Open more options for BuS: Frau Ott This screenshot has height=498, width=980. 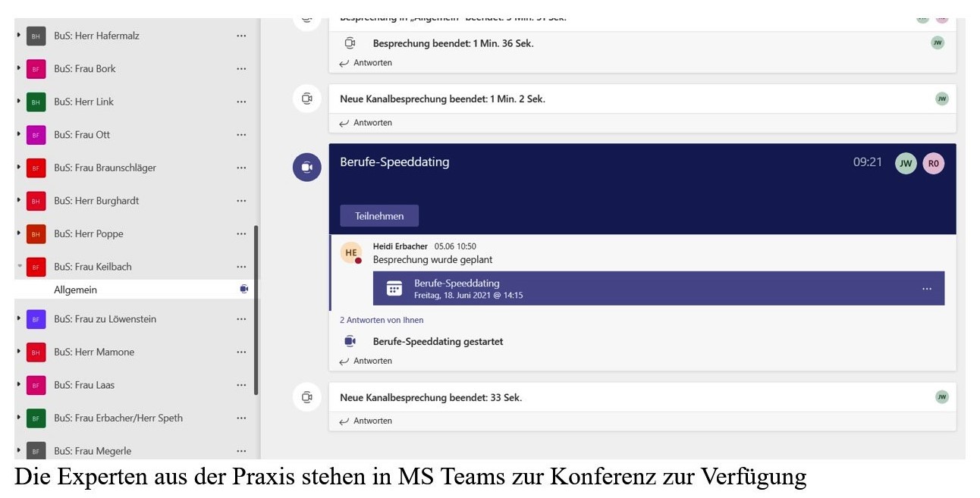(241, 134)
